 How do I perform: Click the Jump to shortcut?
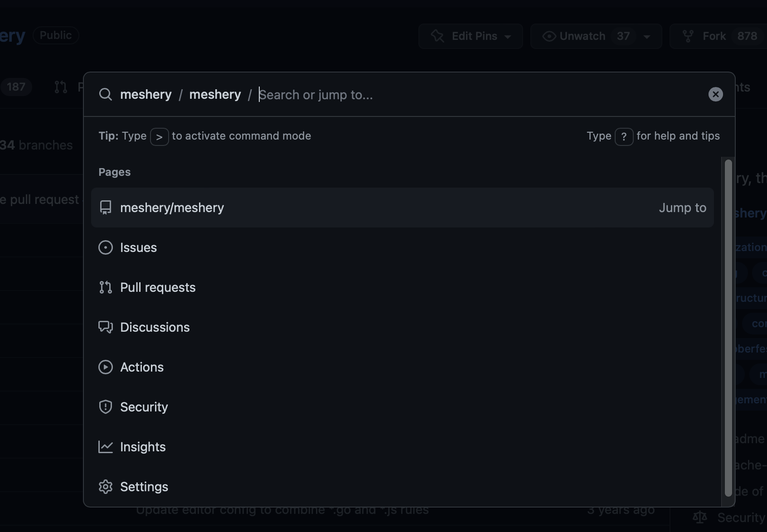(682, 208)
